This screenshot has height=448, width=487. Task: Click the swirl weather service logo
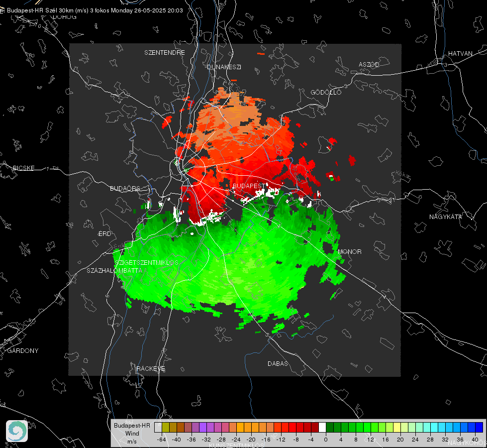pos(17,431)
